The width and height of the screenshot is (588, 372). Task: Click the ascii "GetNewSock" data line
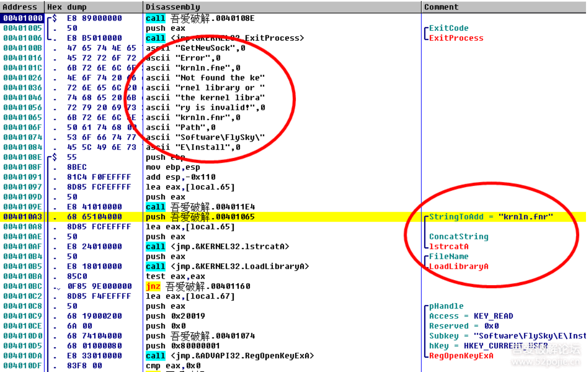tap(196, 48)
